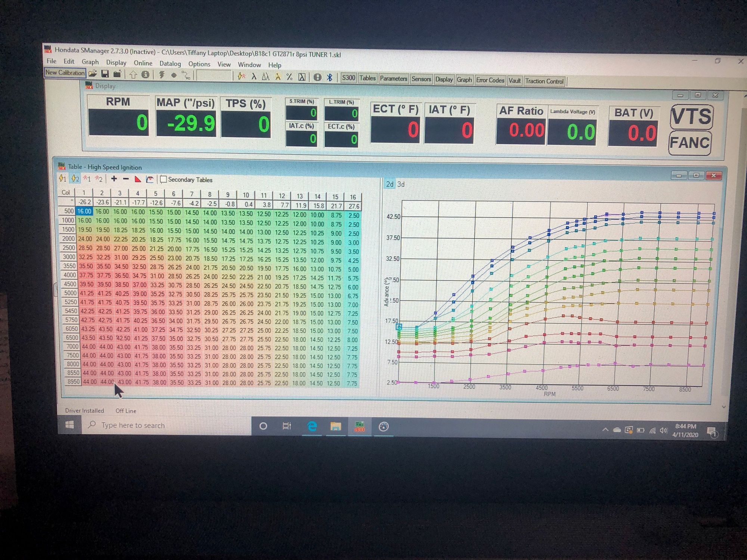This screenshot has height=560, width=747.
Task: Click the percent adjust toolbar icon
Action: point(289,77)
